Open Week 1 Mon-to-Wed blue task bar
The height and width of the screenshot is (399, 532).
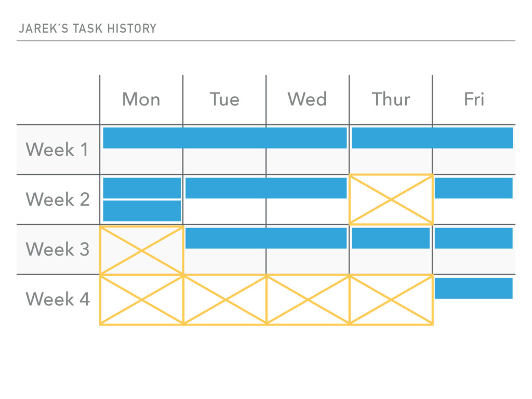coord(225,138)
